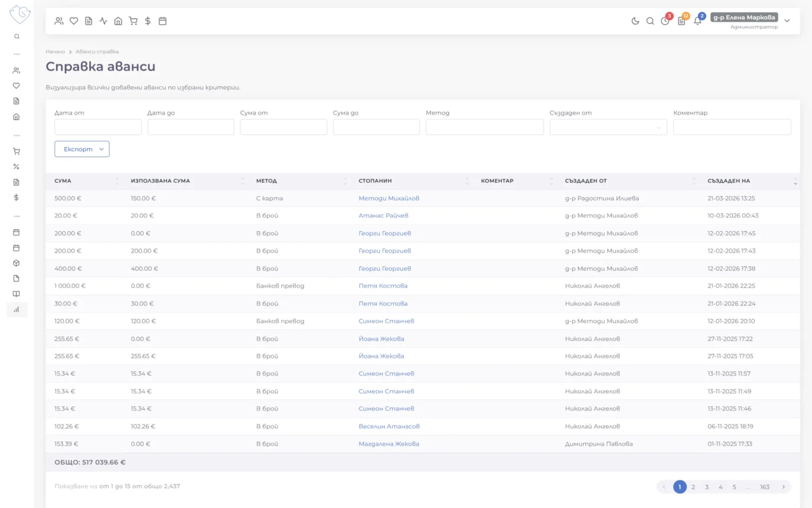Screen dimensions: 812x508
Task: Jump to last page 163
Action: (765, 487)
